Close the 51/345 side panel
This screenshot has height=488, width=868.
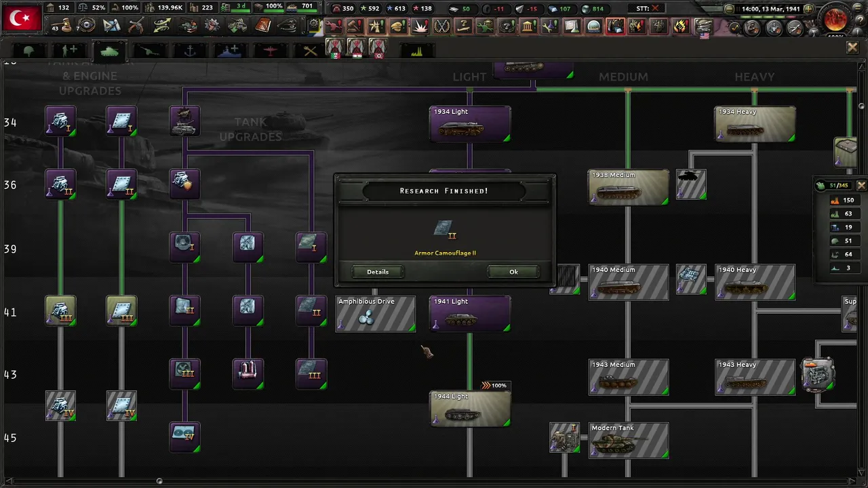[861, 185]
